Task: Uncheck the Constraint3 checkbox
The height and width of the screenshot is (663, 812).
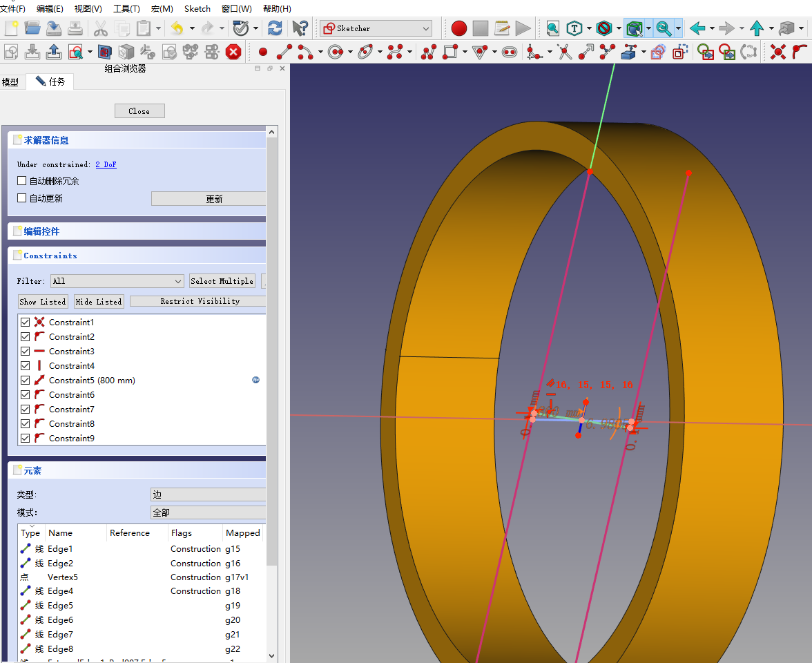Action: click(x=25, y=351)
